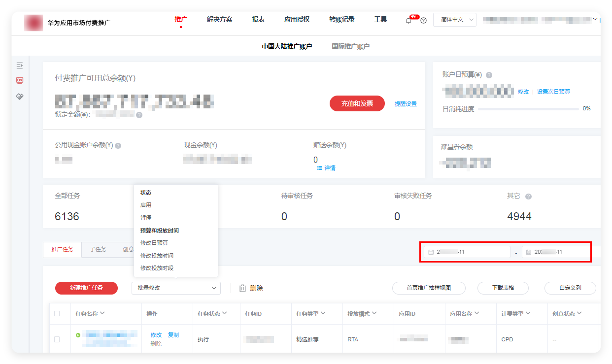This screenshot has width=612, height=364.
Task: Choose 暂停 in the batch edit menu
Action: [x=146, y=217]
